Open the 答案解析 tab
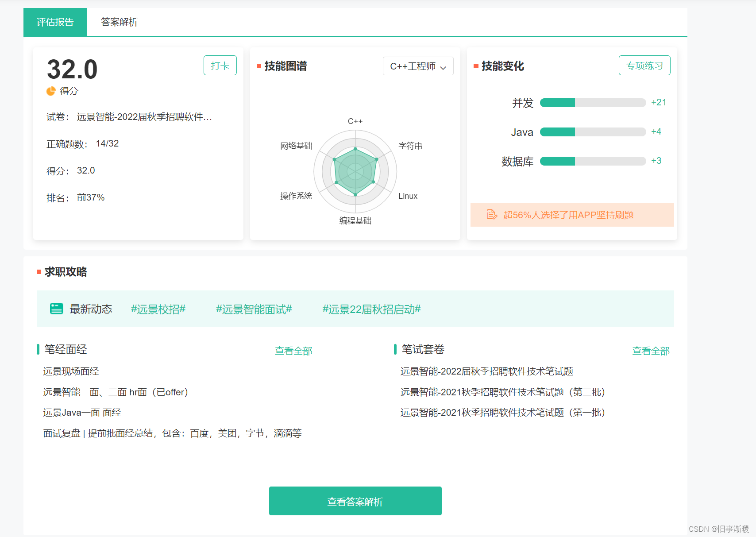Viewport: 756px width, 537px height. 119,22
